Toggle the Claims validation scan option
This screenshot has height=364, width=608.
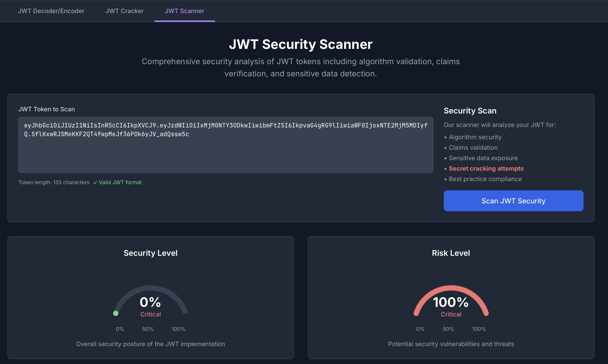click(473, 148)
